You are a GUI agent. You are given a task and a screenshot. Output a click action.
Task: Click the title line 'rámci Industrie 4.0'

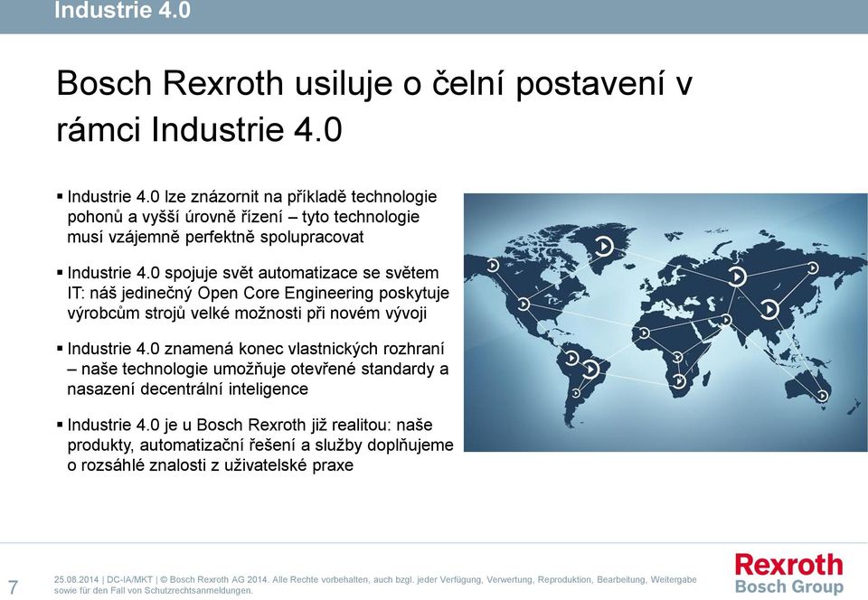point(199,130)
